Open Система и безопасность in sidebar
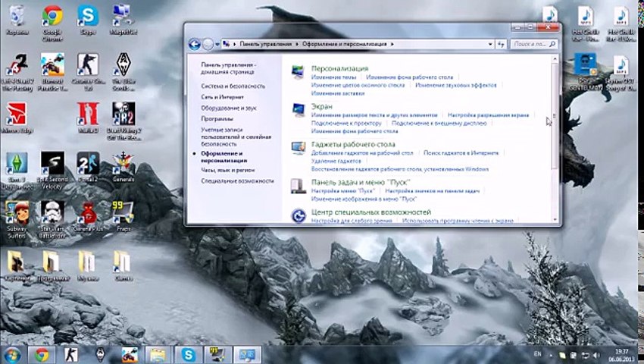This screenshot has width=644, height=364. pyautogui.click(x=233, y=86)
